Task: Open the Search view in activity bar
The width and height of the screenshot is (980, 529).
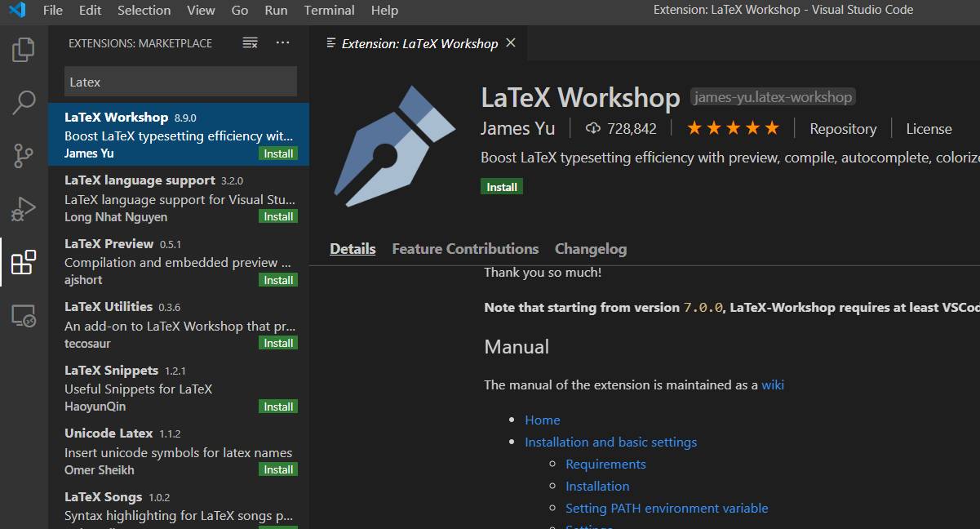Action: pos(24,102)
